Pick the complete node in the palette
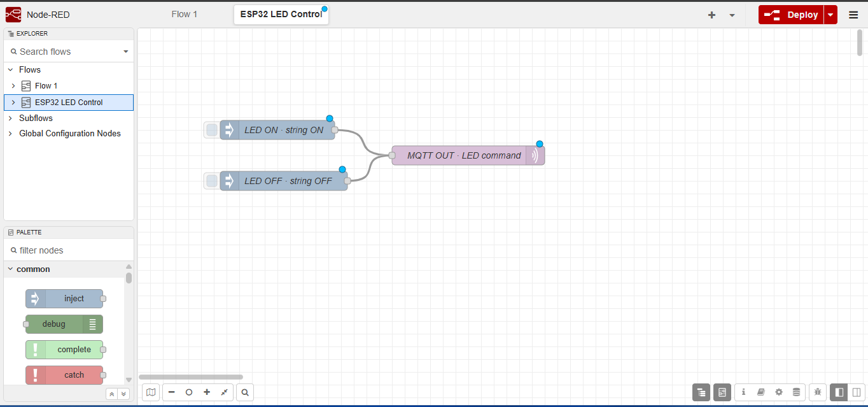 click(64, 350)
